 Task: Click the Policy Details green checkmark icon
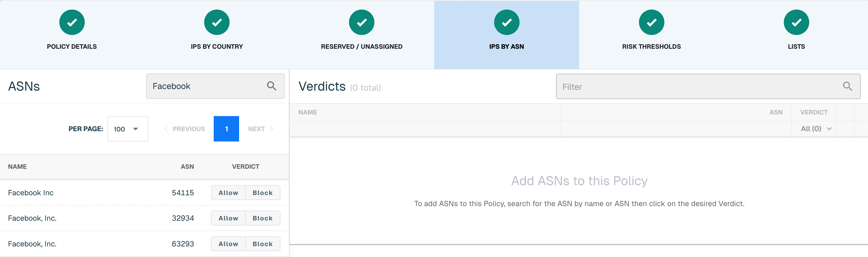pos(72,22)
